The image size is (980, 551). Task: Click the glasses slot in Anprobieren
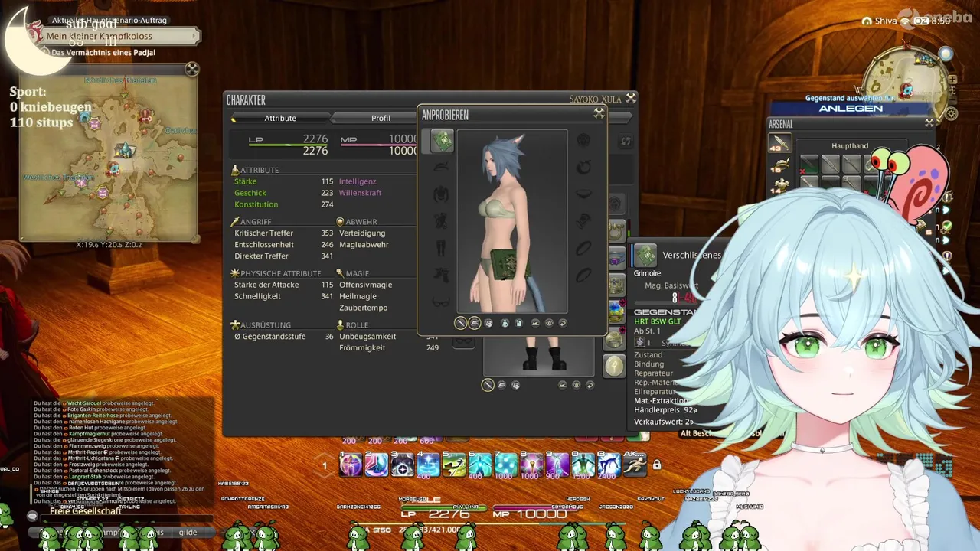(442, 302)
